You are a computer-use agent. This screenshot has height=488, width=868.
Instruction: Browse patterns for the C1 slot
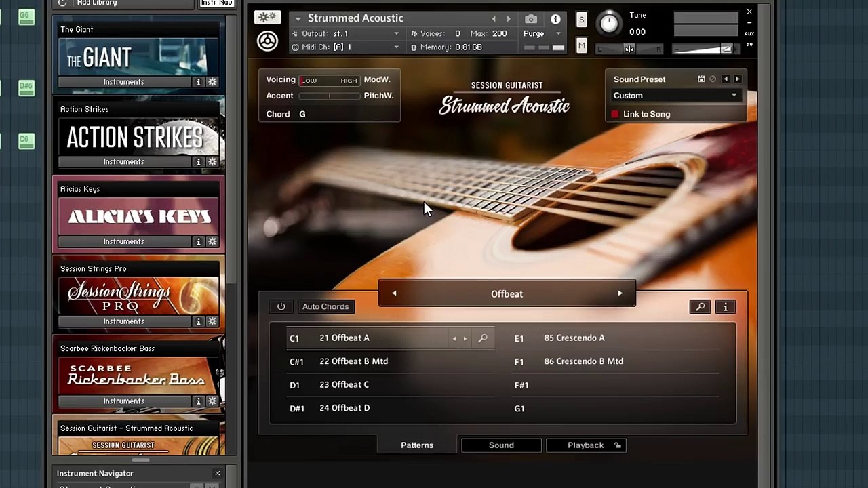[x=483, y=338]
